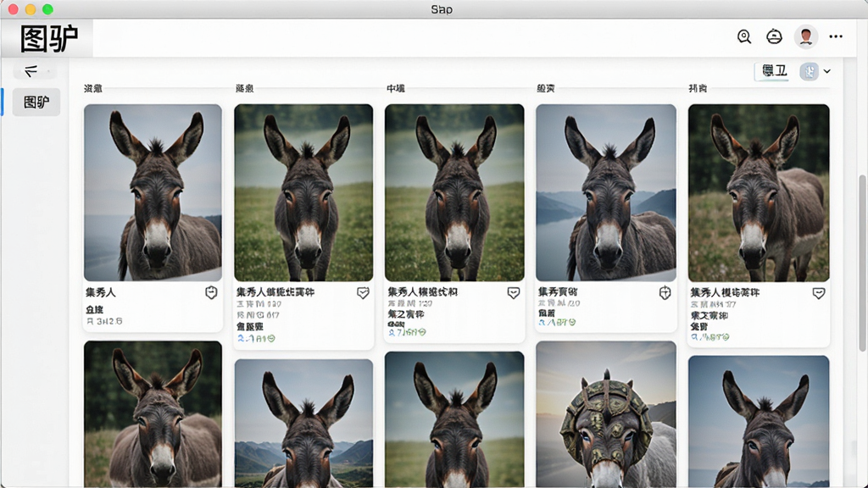Click the vertical scrollbar thumb at the right edge

point(862,263)
